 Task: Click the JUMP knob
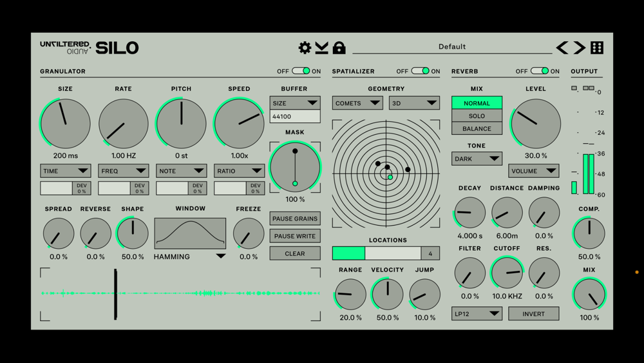tap(424, 295)
